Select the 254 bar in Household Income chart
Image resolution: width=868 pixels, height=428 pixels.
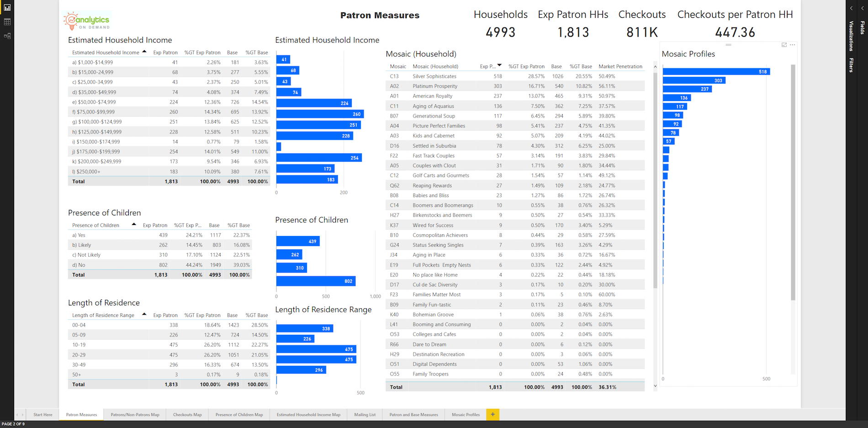tap(319, 158)
